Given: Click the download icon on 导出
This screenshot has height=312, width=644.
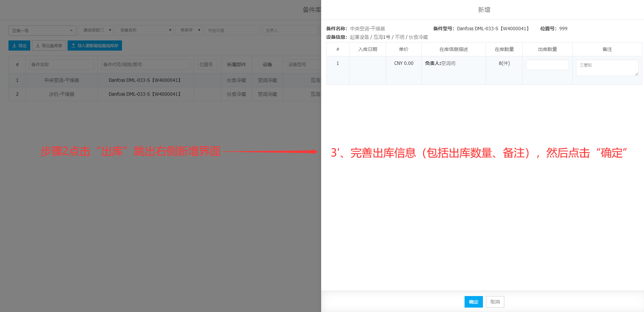Looking at the screenshot, I should [14, 45].
